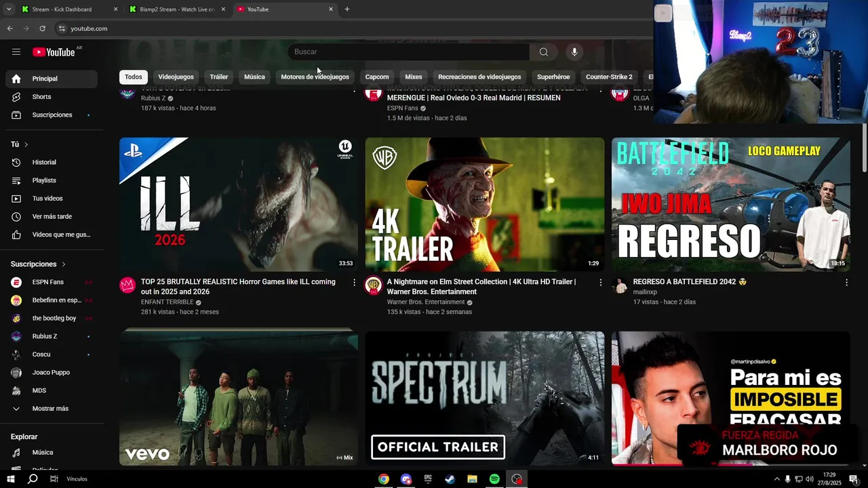The width and height of the screenshot is (868, 488).
Task: Select the Superhéroe filter chip
Action: [553, 77]
